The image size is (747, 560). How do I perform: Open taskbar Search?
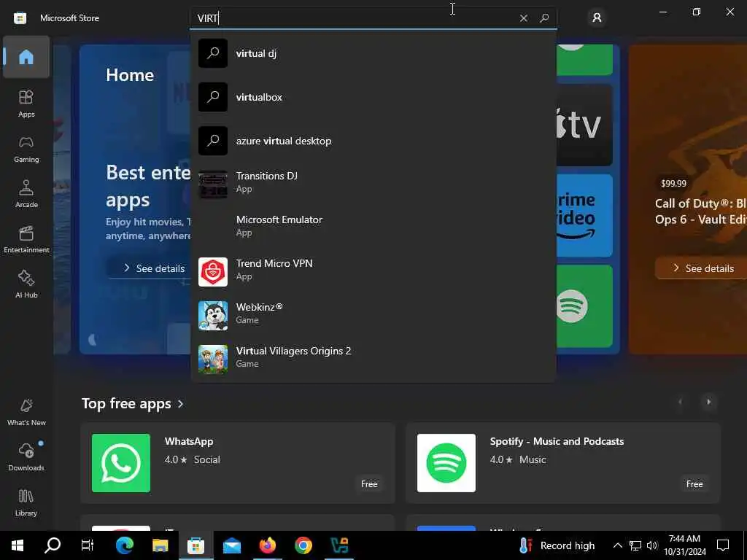click(x=53, y=545)
